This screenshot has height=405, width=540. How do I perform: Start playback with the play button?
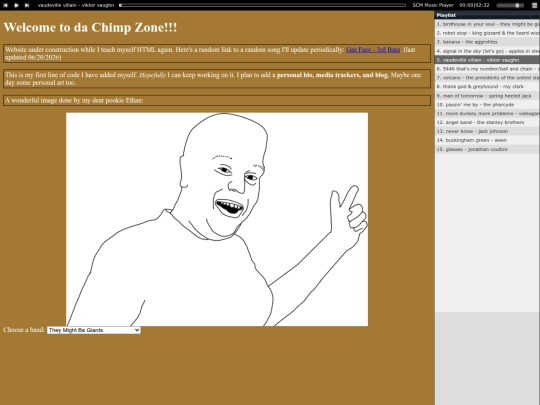click(x=16, y=5)
